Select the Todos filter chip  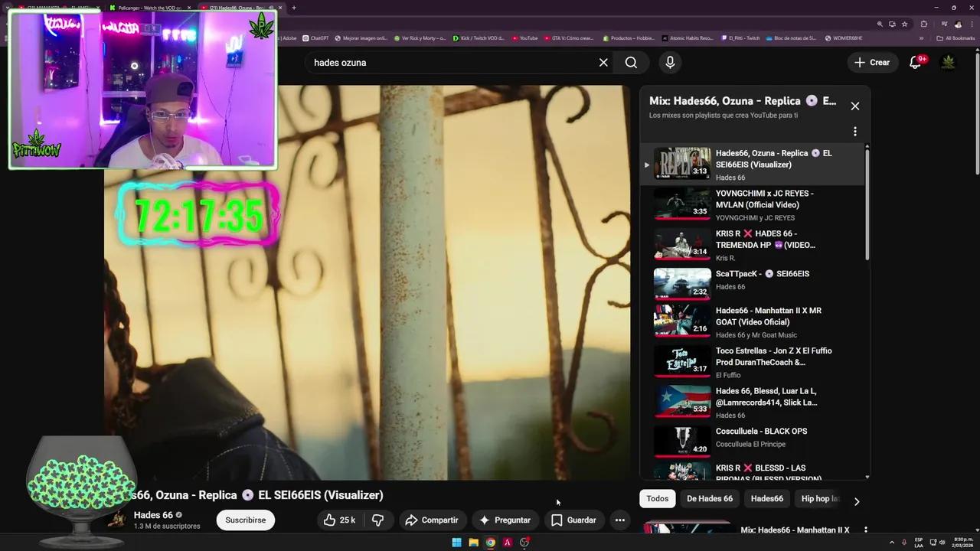657,499
